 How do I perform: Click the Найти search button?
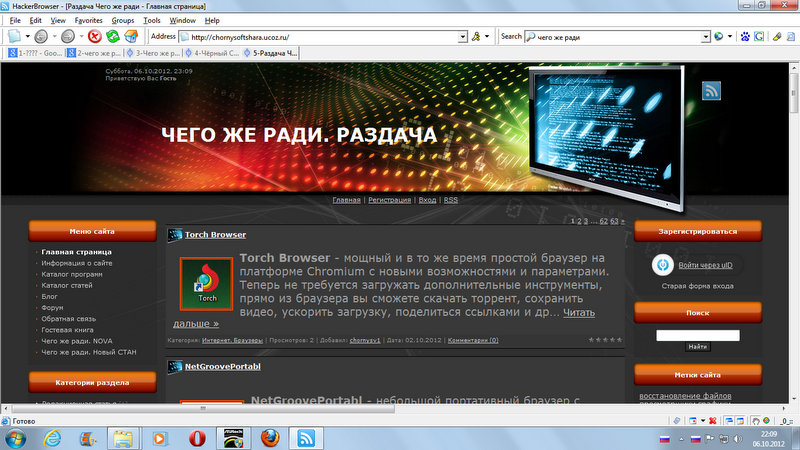click(697, 347)
